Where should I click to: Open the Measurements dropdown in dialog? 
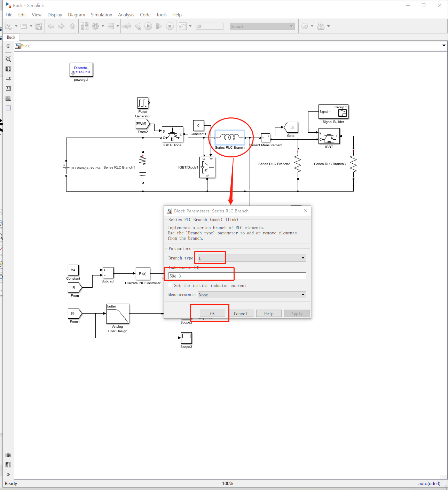point(252,295)
